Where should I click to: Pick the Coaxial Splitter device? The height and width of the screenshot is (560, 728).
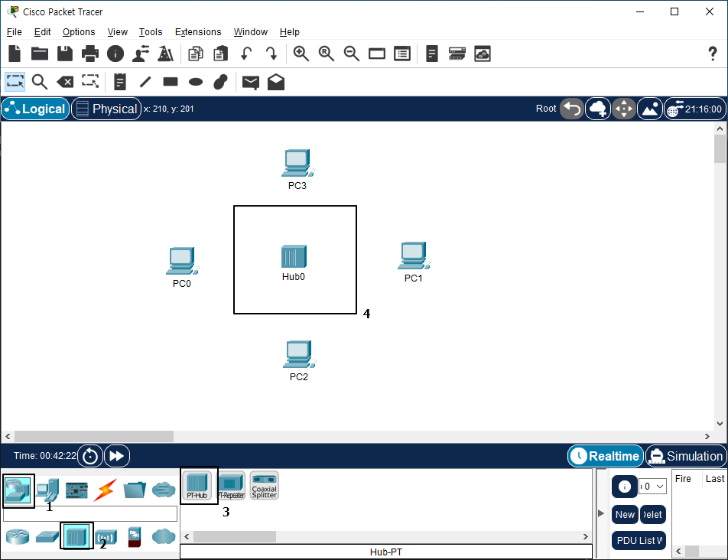264,486
